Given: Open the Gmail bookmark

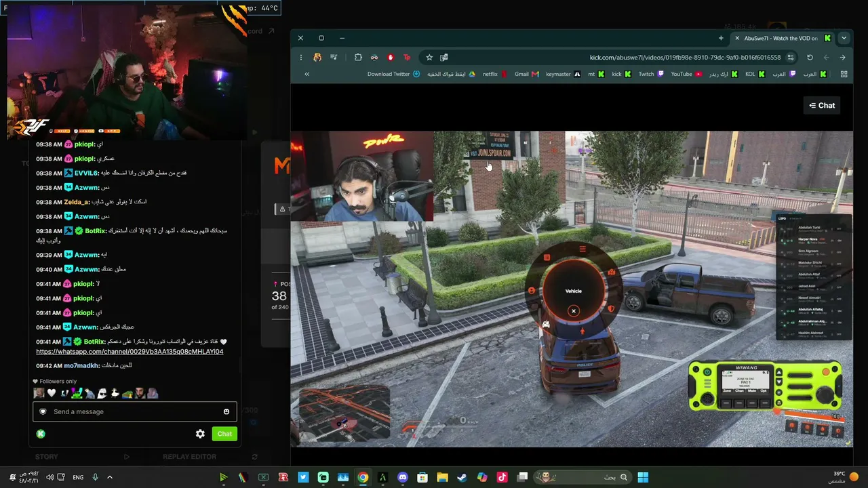Looking at the screenshot, I should 526,74.
